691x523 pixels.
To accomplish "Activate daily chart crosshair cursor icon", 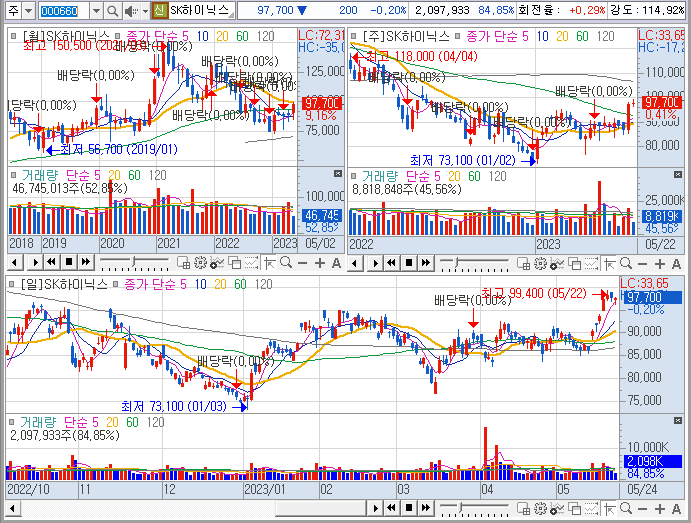I will pos(610,508).
